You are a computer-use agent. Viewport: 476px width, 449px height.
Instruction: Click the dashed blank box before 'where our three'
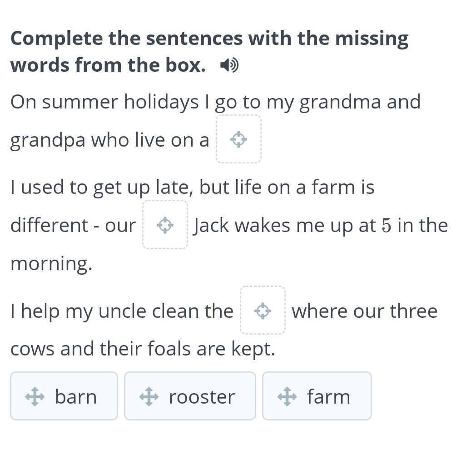(x=263, y=311)
